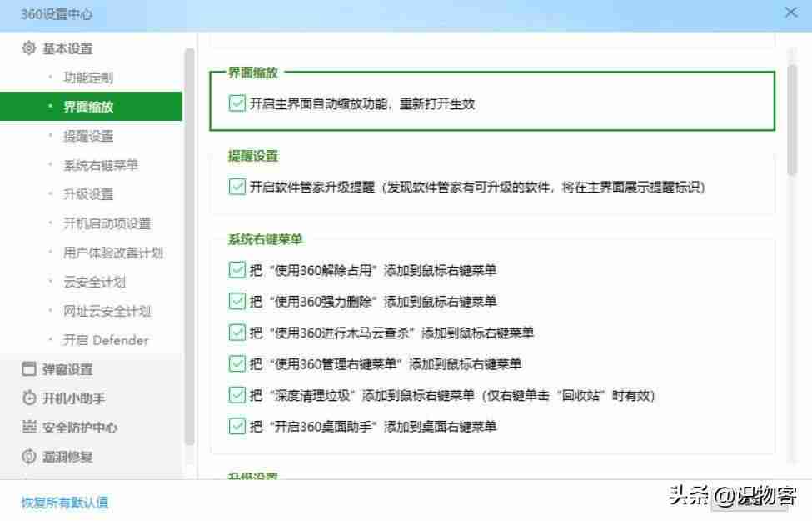Click the 系统右键菜单 section heading

[x=265, y=239]
